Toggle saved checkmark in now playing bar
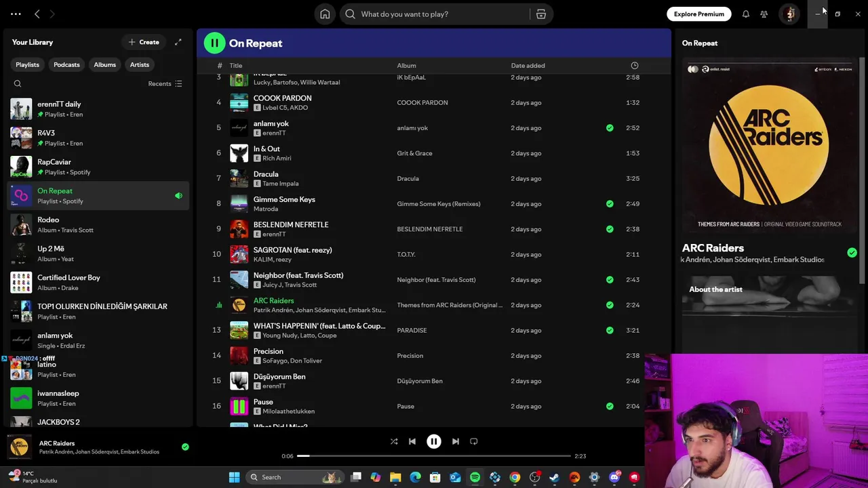Viewport: 868px width, 488px height. pos(185,447)
